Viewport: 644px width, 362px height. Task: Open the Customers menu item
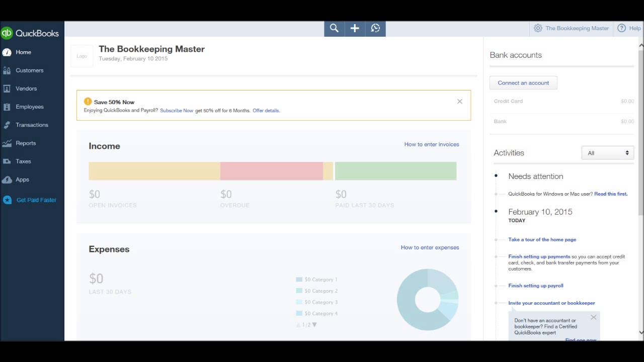[30, 70]
